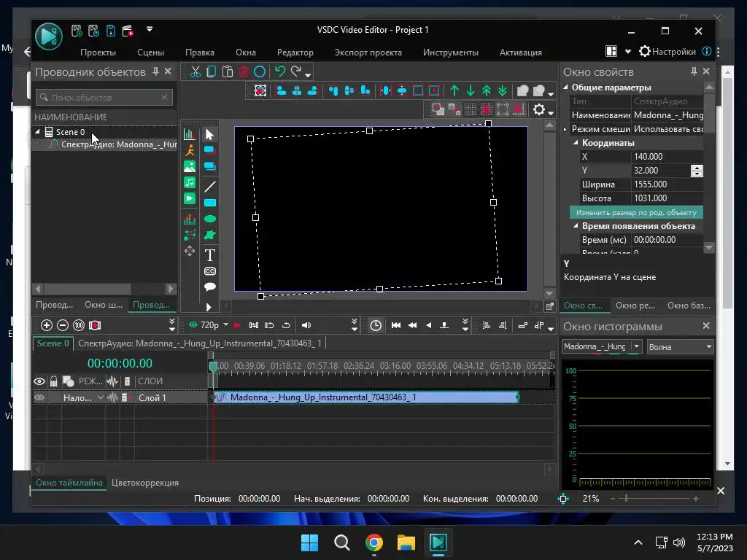Select the Text tool in the vertical toolbar
This screenshot has width=747, height=560.
pos(209,255)
